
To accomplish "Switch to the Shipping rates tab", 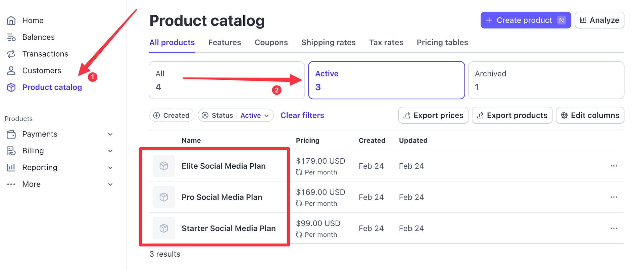I will [328, 43].
